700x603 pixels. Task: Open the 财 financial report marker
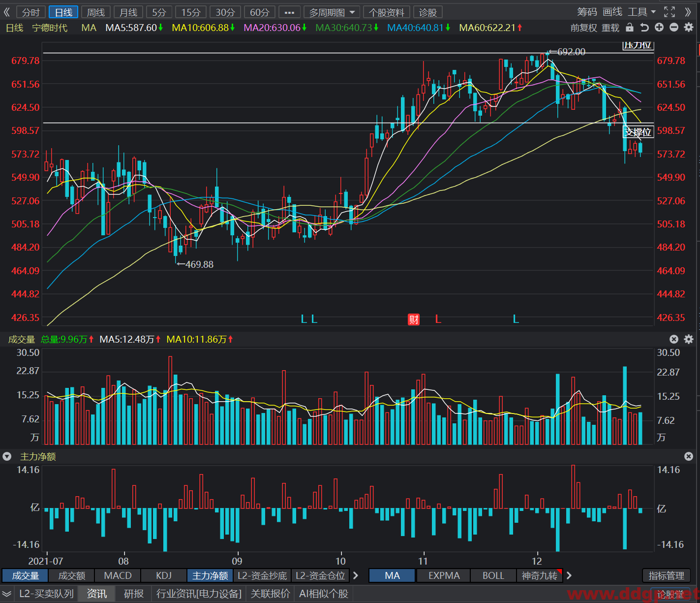click(x=414, y=319)
